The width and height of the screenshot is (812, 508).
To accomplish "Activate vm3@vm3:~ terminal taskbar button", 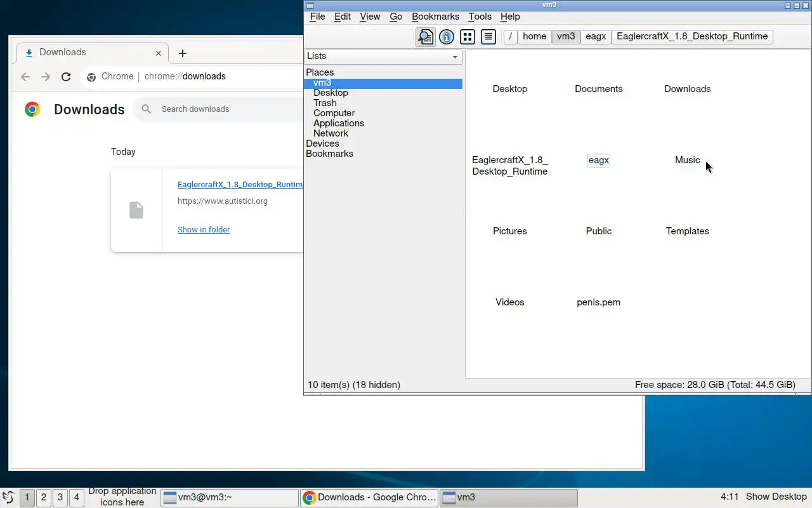I will [x=229, y=497].
